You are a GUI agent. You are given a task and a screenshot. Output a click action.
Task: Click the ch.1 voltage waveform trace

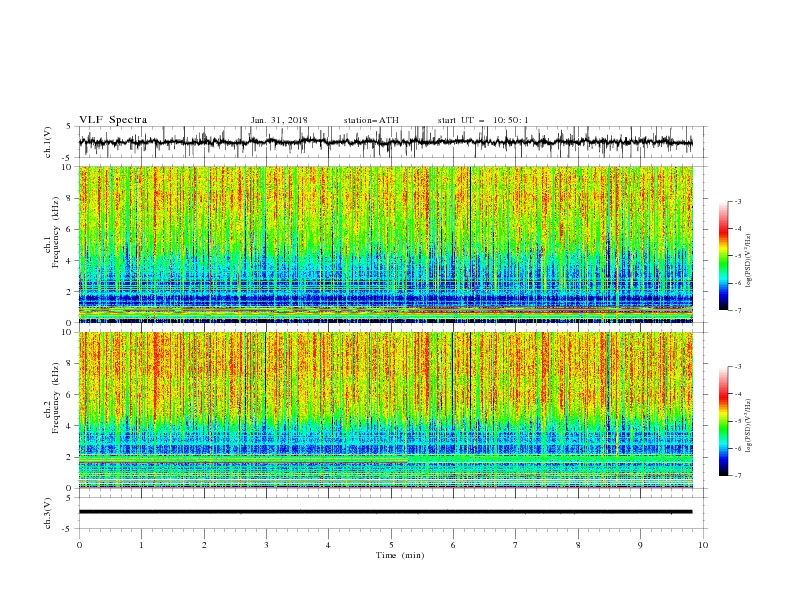pos(385,142)
